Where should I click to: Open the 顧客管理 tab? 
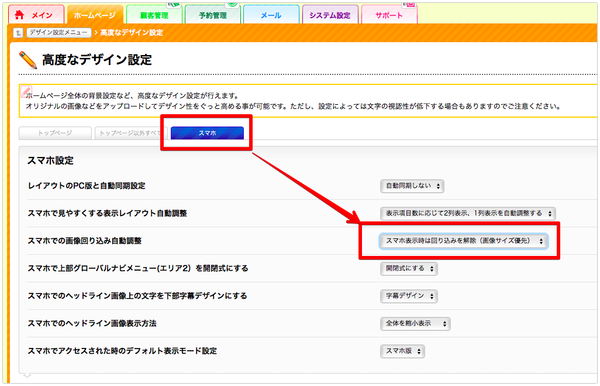pyautogui.click(x=154, y=15)
